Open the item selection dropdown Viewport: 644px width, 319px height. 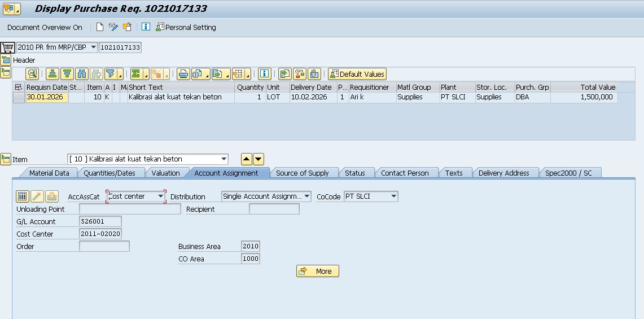pyautogui.click(x=224, y=159)
